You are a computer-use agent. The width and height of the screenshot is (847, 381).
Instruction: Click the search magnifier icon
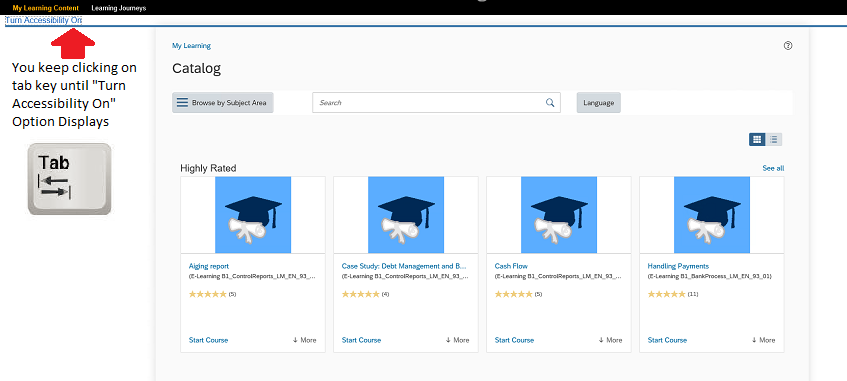pyautogui.click(x=550, y=103)
